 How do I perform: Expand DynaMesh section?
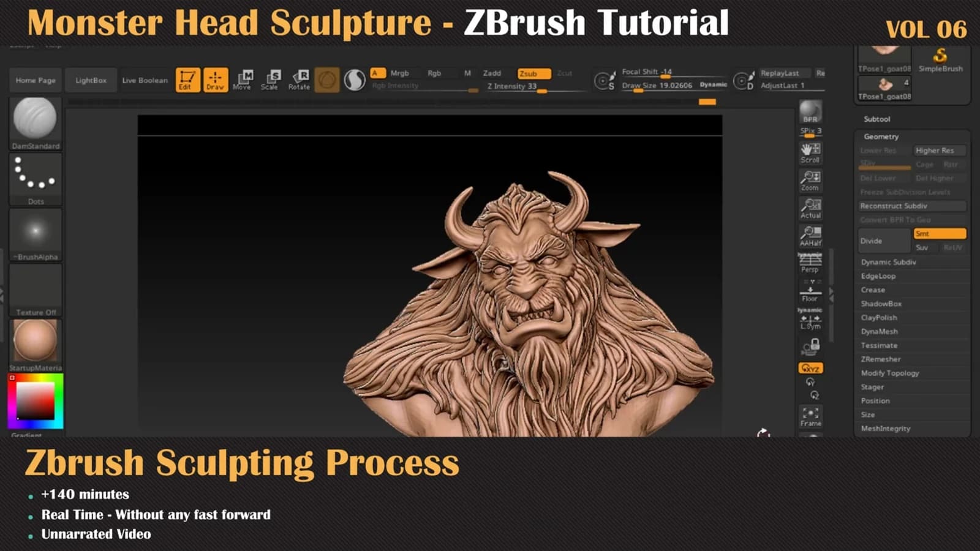point(880,332)
